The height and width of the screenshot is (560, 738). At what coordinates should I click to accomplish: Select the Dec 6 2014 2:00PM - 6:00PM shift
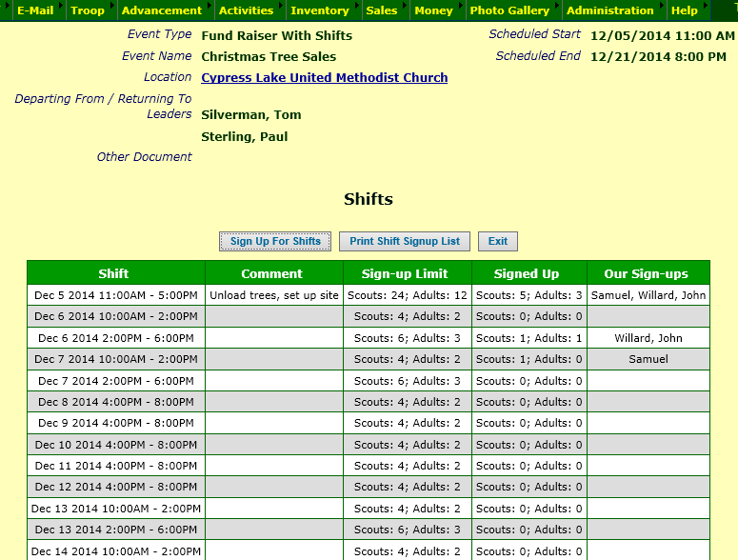tap(116, 338)
